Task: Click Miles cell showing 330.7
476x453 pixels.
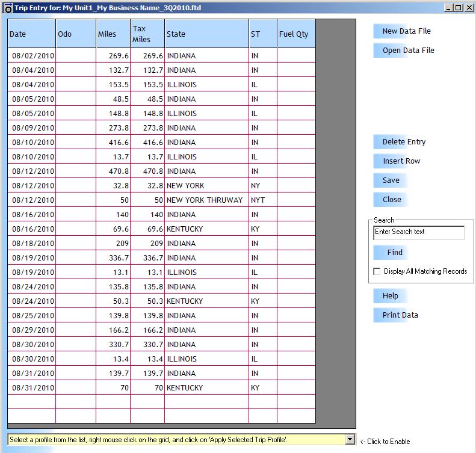Action: pyautogui.click(x=113, y=344)
